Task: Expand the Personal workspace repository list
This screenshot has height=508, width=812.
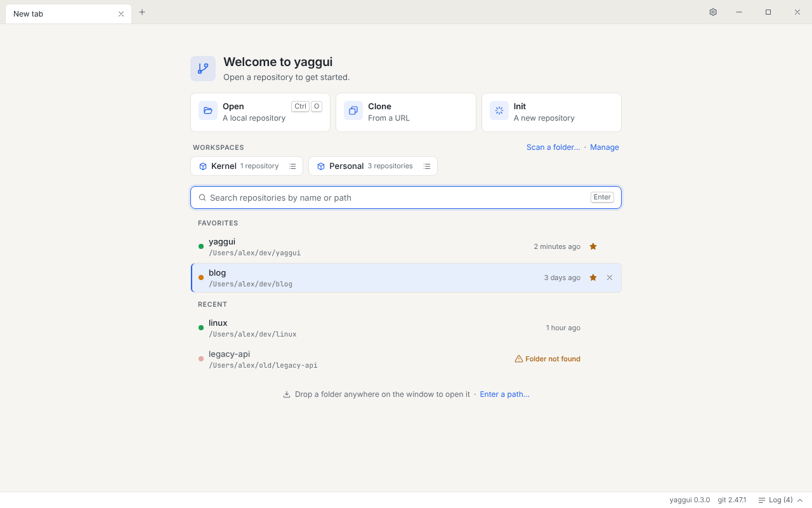Action: tap(427, 166)
